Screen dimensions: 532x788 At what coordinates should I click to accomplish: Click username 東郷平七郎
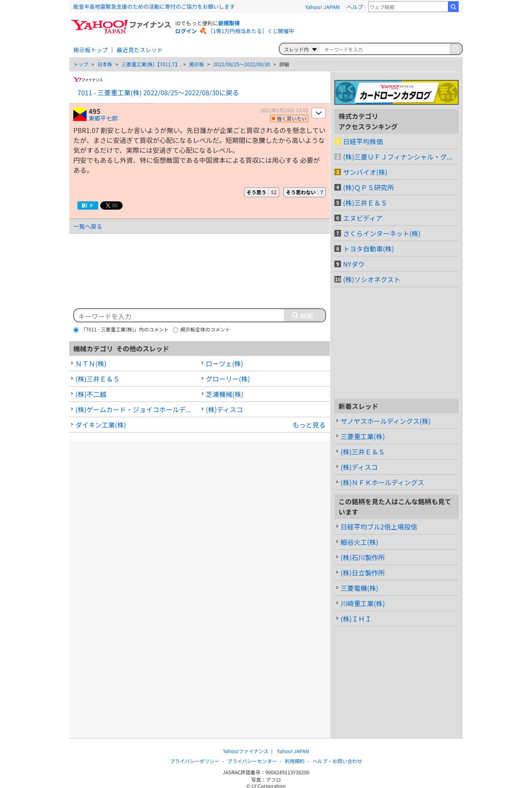(103, 118)
